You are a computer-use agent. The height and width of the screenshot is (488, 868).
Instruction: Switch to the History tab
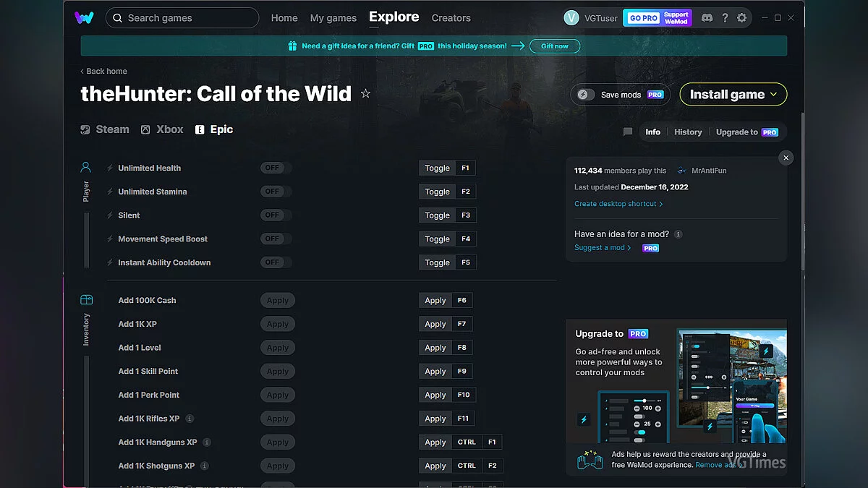pyautogui.click(x=688, y=132)
